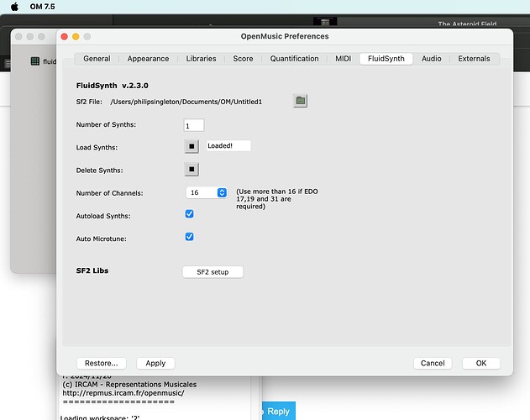Open the Sf2 file browse folder icon

(x=300, y=101)
